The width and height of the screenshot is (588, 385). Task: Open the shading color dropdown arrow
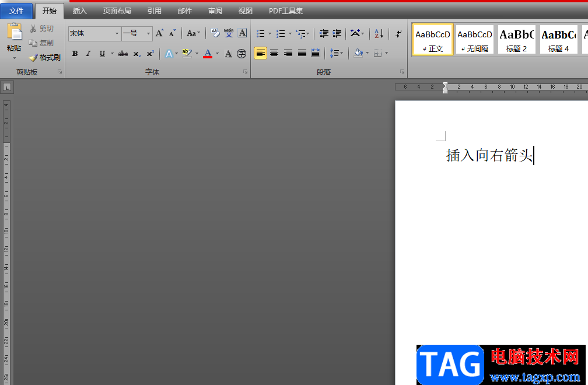pyautogui.click(x=367, y=53)
